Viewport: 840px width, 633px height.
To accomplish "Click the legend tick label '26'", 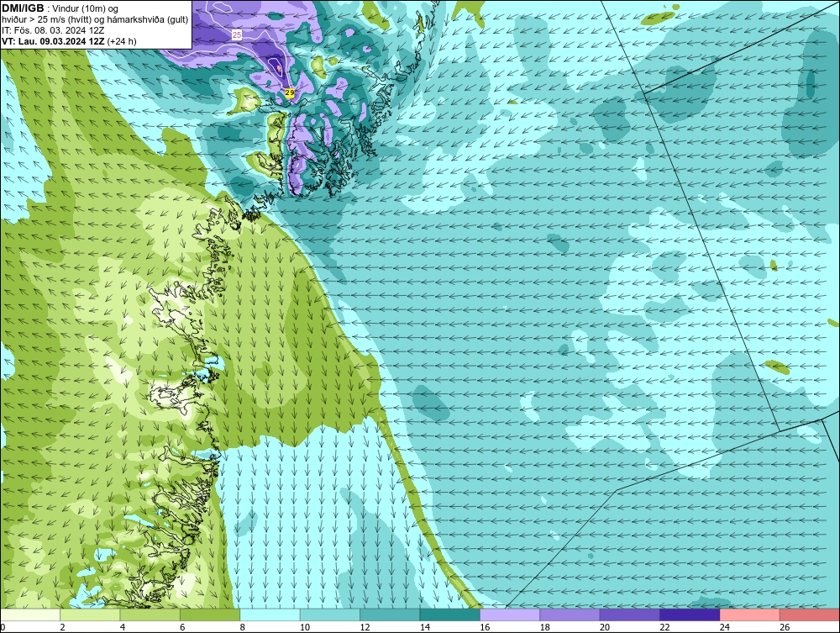I will 785,627.
